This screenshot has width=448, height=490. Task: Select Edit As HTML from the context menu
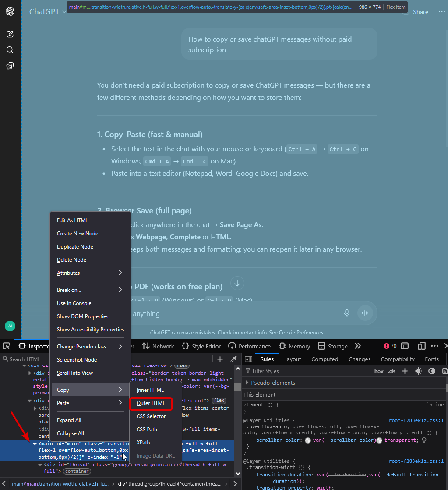coord(90,220)
